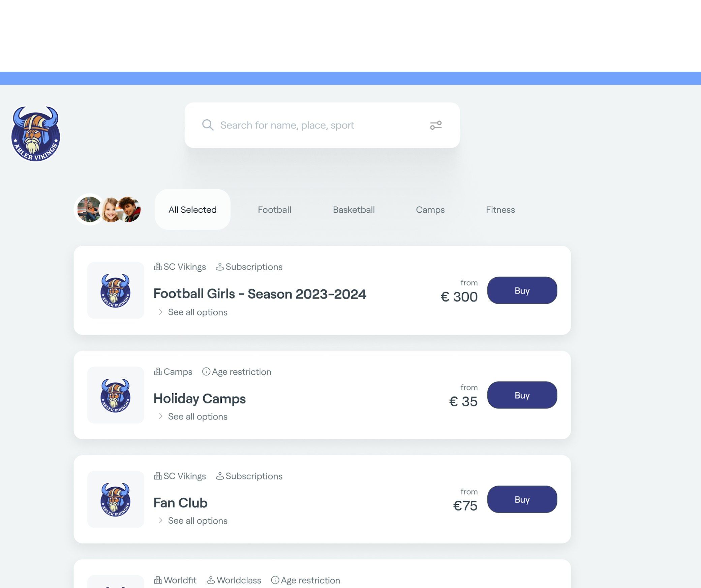This screenshot has width=701, height=588.
Task: Click the Fan Club card club logo
Action: click(116, 499)
